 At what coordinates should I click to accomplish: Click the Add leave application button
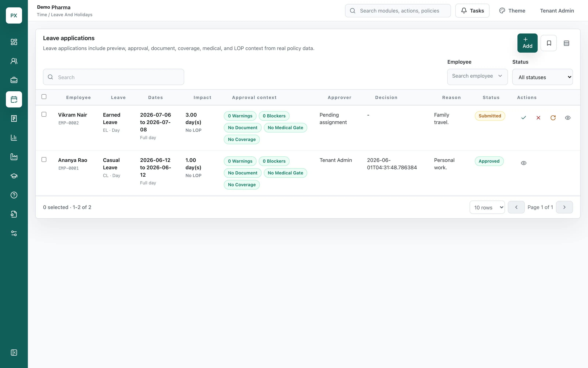click(527, 43)
